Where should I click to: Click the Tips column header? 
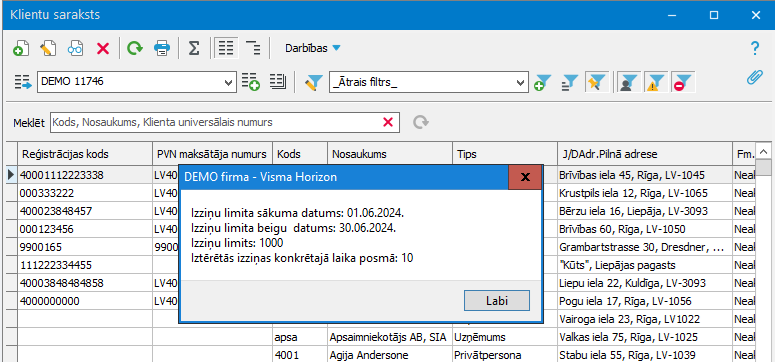tap(505, 154)
